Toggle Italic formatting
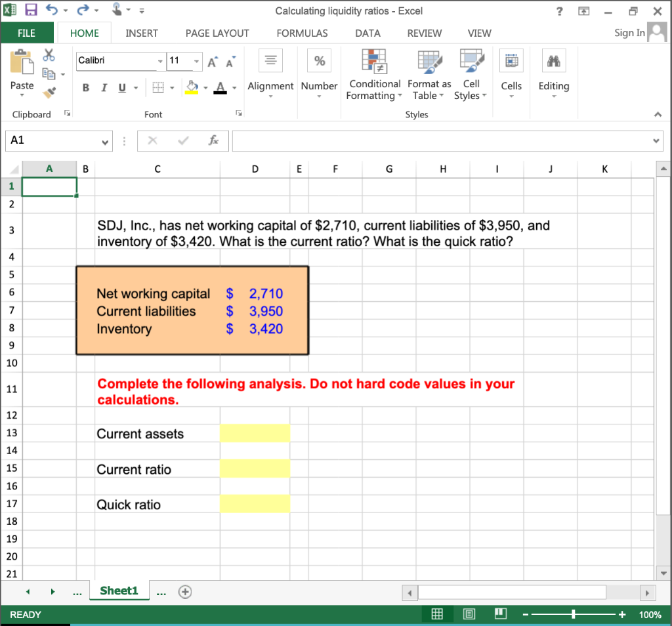This screenshot has height=626, width=672. 104,88
